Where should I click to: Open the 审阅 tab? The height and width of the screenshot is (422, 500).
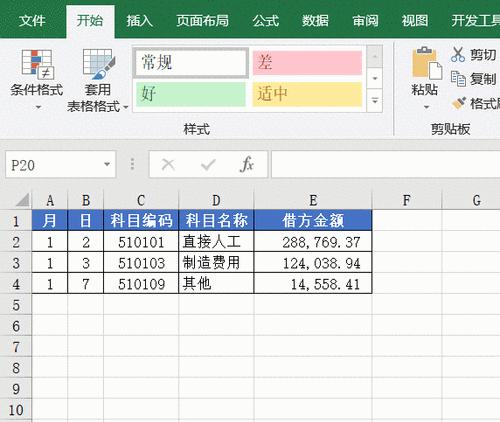[365, 21]
